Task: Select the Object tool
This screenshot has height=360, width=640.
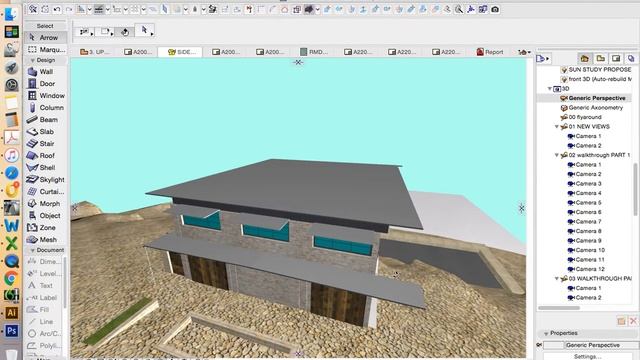Action: tap(45, 216)
